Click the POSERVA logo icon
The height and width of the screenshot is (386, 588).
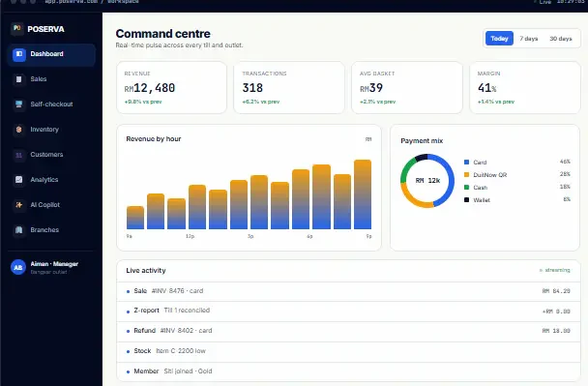coord(16,28)
